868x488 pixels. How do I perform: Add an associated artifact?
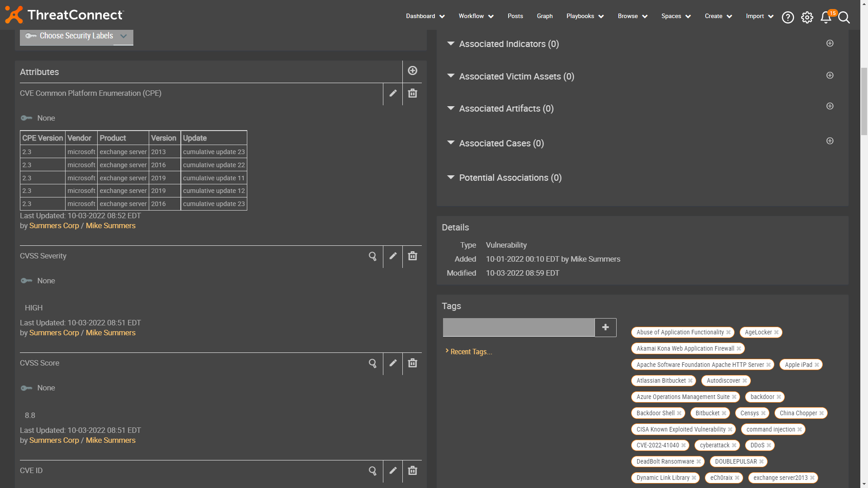point(830,106)
